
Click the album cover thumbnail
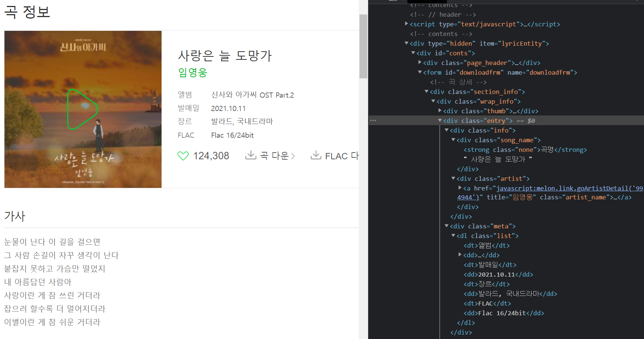(x=83, y=109)
